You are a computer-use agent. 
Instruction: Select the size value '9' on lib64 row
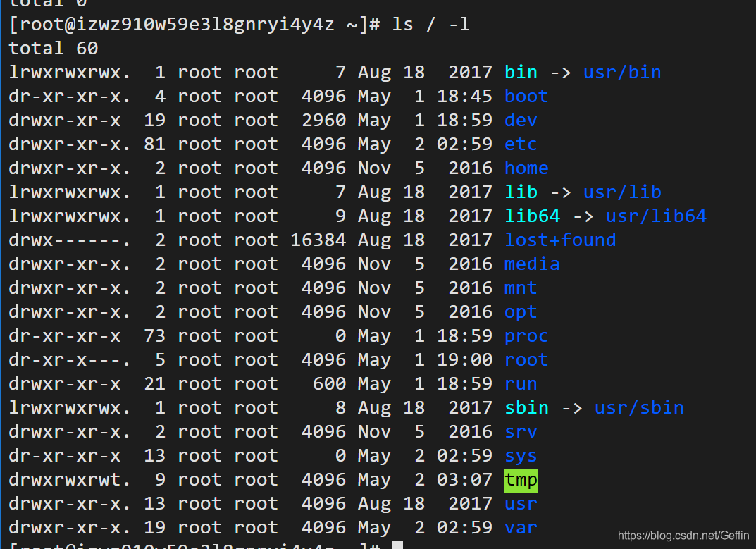click(340, 216)
